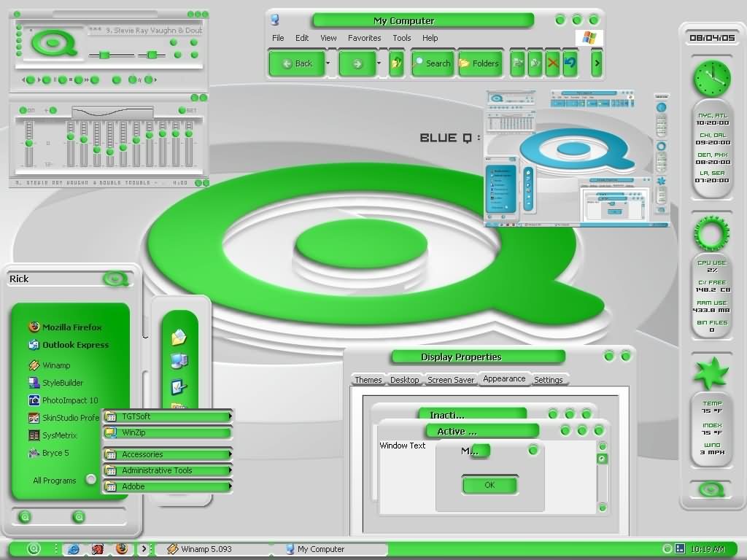
Task: Skip to next track in Winamp
Action: [94, 80]
